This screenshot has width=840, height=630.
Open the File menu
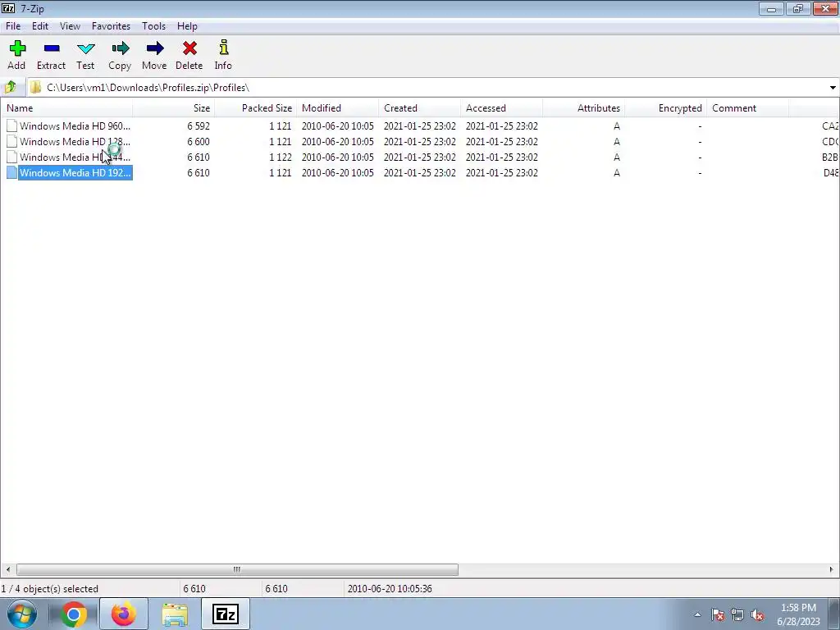tap(13, 25)
